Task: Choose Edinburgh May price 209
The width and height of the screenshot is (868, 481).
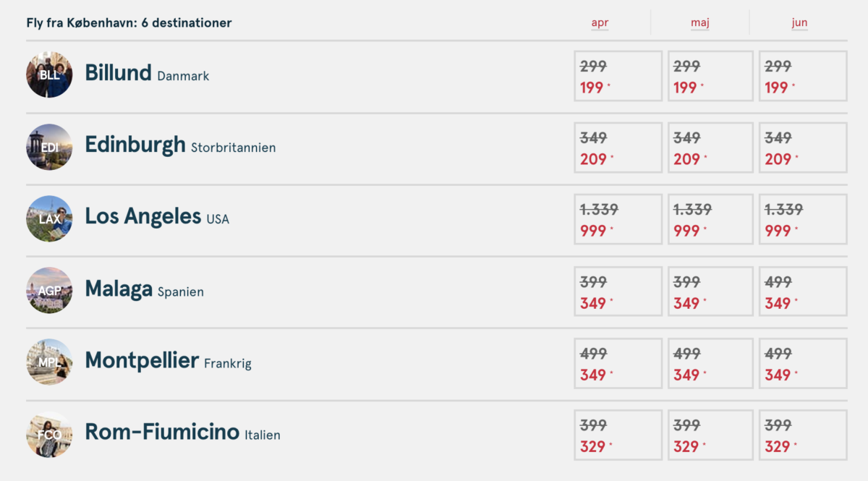Action: [710, 148]
